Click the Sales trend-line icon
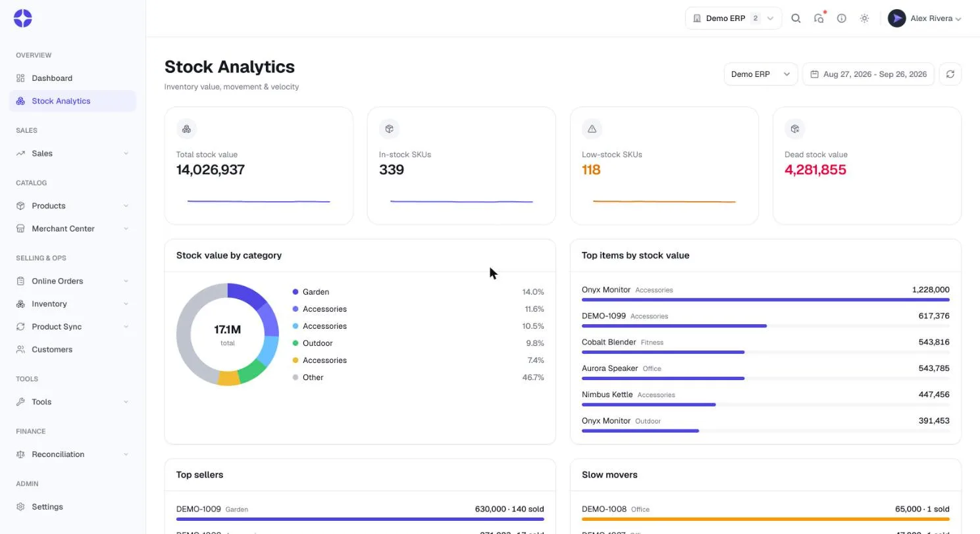The image size is (980, 534). click(20, 153)
